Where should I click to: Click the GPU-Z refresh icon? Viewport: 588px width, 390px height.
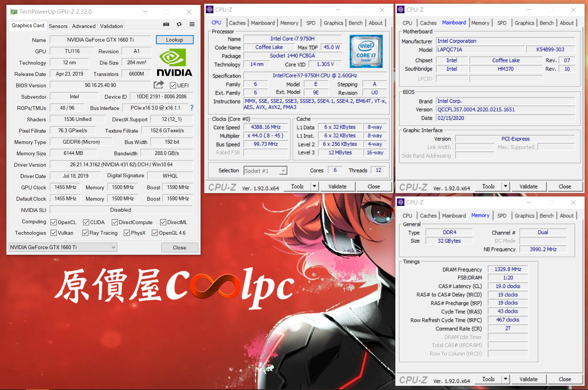coord(179,24)
